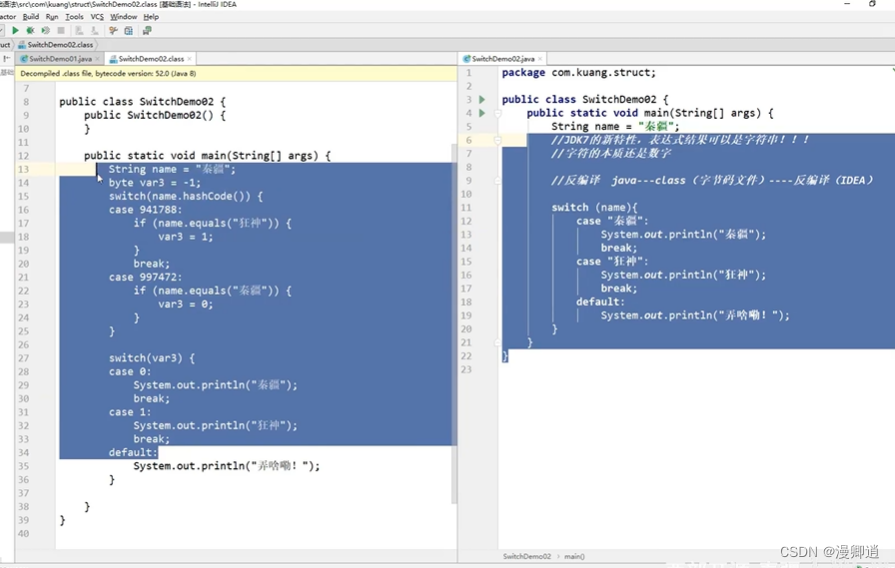The height and width of the screenshot is (568, 895).
Task: Run with coverage toolbar icon
Action: click(46, 31)
